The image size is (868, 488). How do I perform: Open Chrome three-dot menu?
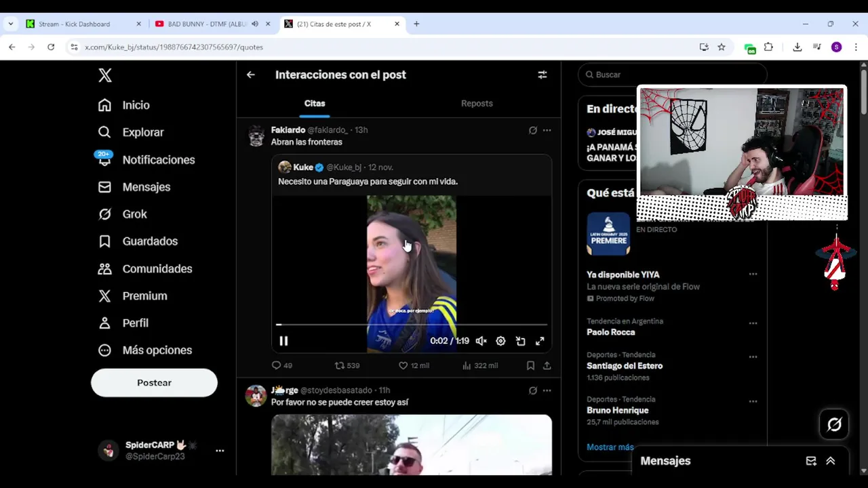(x=856, y=47)
